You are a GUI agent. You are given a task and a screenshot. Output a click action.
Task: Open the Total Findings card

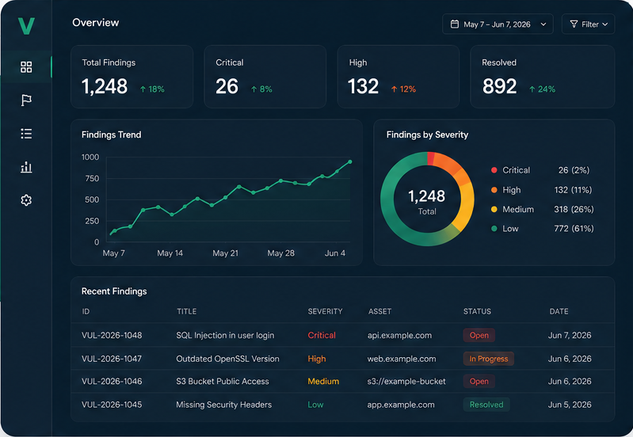[x=132, y=77]
